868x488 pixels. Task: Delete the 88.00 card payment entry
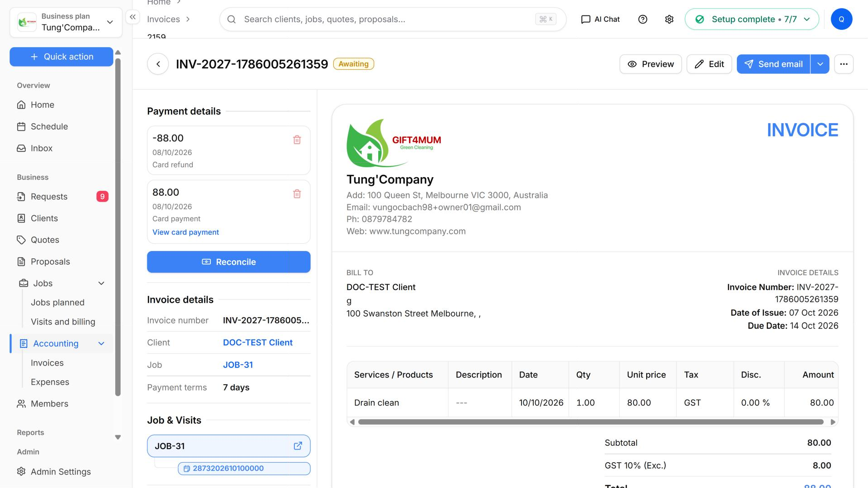coord(297,194)
